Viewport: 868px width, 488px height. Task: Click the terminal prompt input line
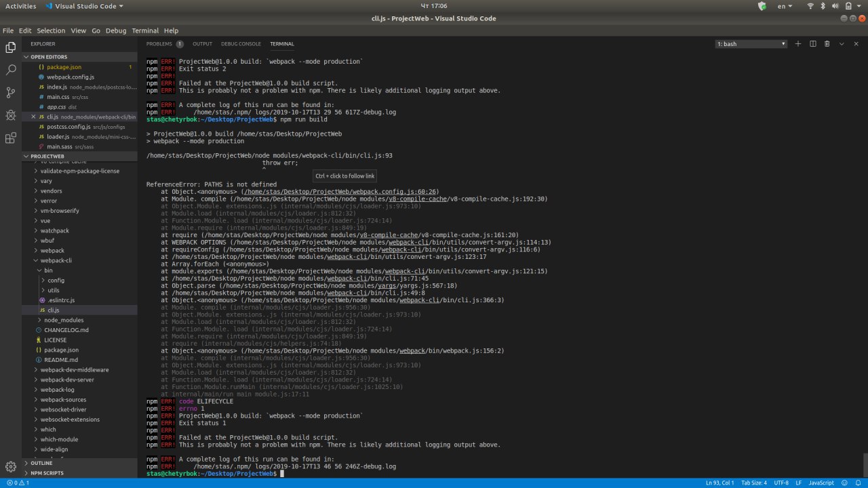point(502,474)
